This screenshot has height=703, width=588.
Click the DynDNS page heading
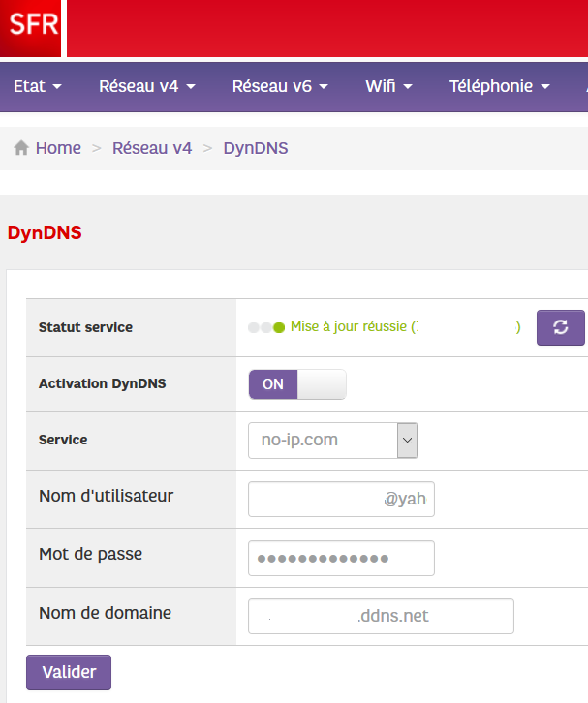tap(45, 233)
